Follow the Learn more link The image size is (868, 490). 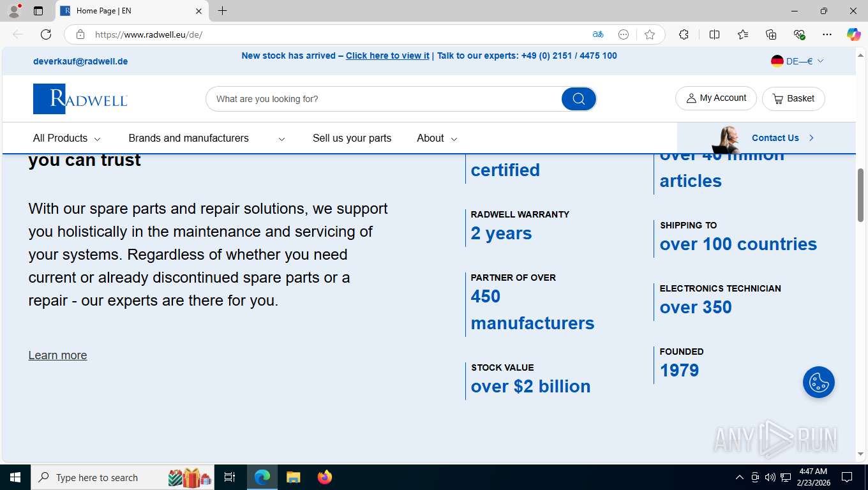click(x=57, y=355)
